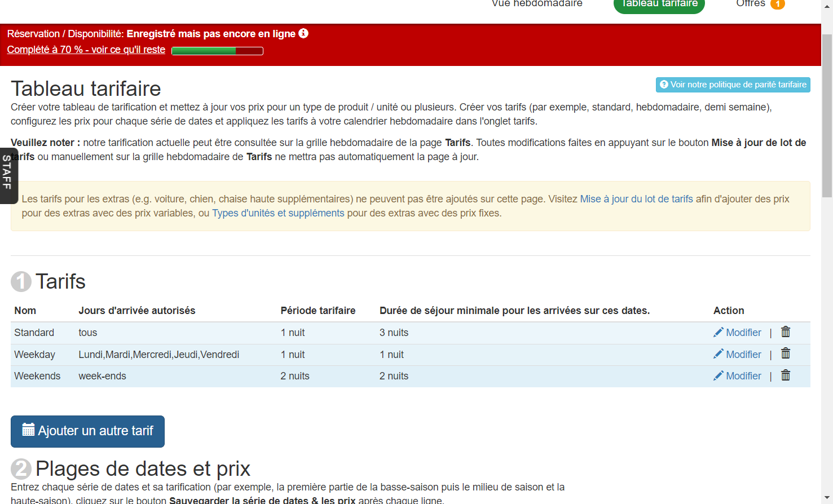Click the 'Période tarifaire' column header

(318, 311)
